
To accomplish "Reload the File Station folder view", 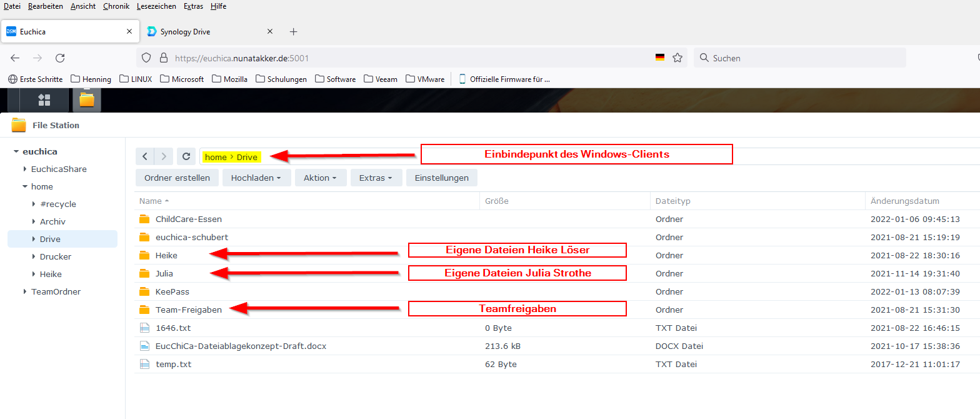I will coord(186,156).
